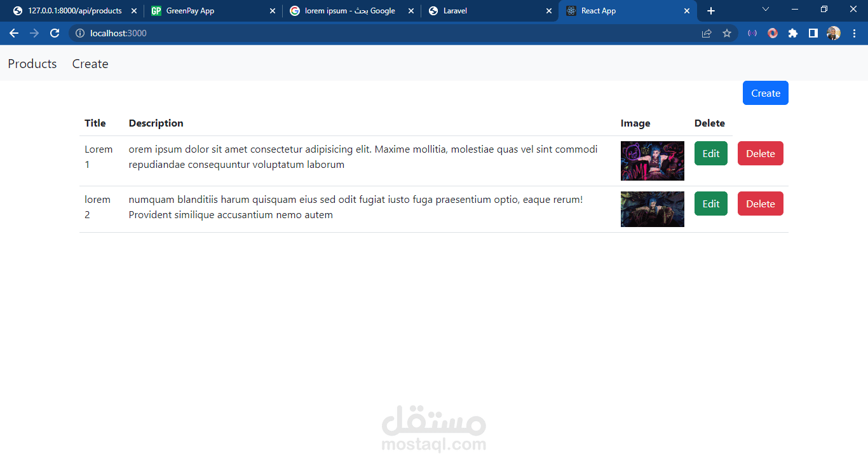868x463 pixels.
Task: Click the Delete column header
Action: pos(710,123)
